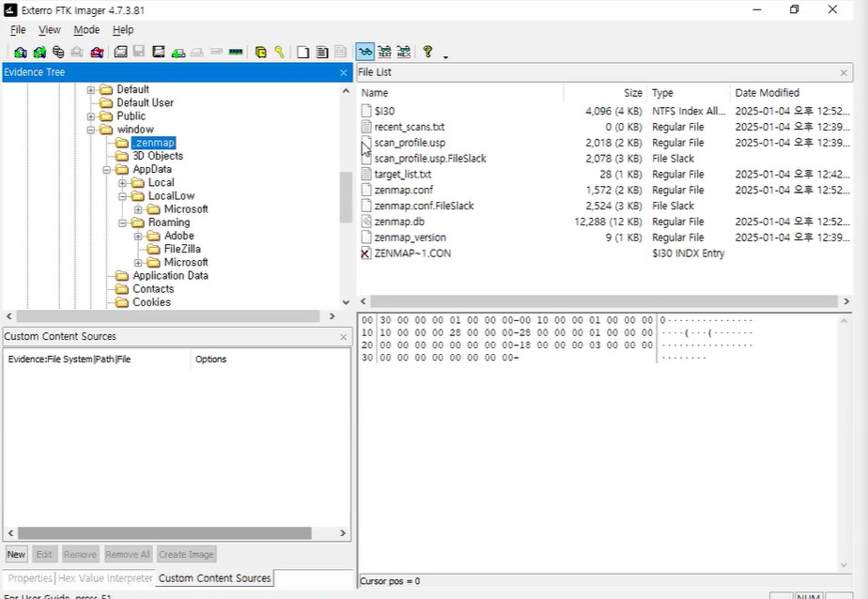Sort file list by Date Modified column
Viewport: 868px width, 599px height.
click(791, 93)
